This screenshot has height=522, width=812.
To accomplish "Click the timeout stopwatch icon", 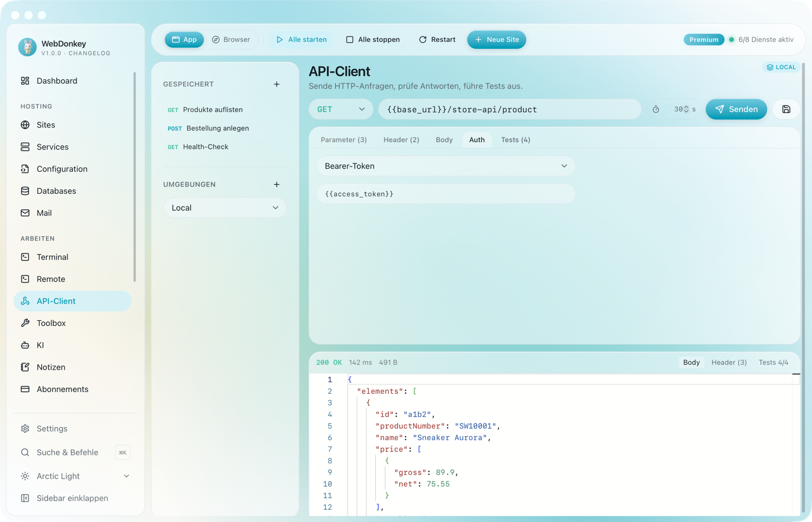I will coord(656,109).
